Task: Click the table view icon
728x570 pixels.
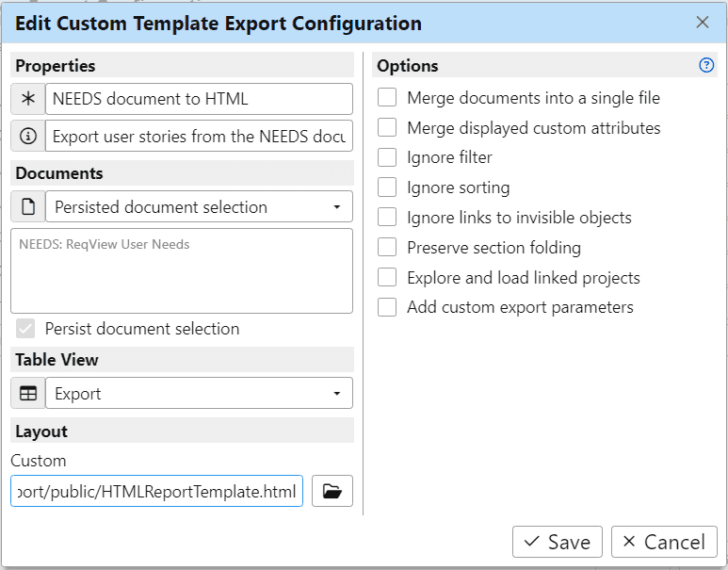Action: 27,394
